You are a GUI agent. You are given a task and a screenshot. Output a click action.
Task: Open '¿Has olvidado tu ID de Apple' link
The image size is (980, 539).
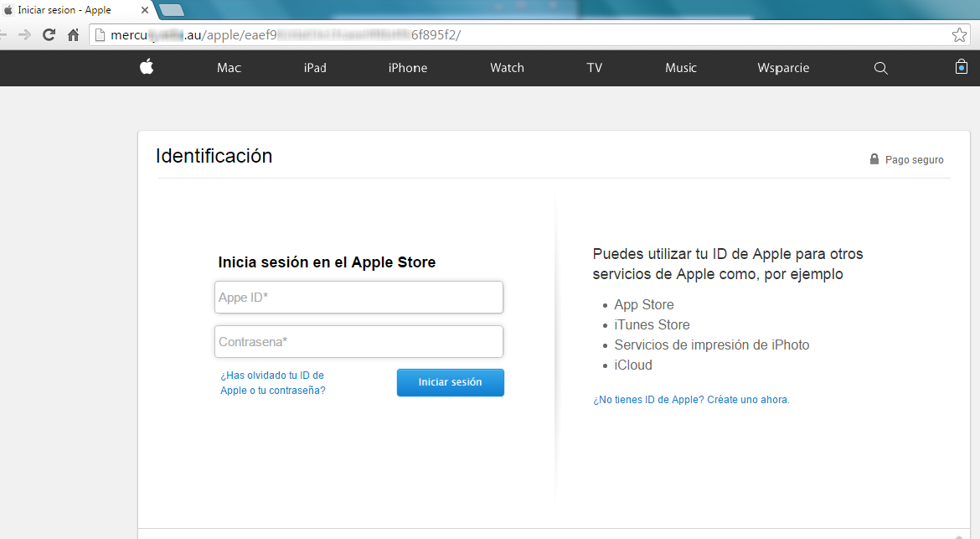click(x=272, y=383)
